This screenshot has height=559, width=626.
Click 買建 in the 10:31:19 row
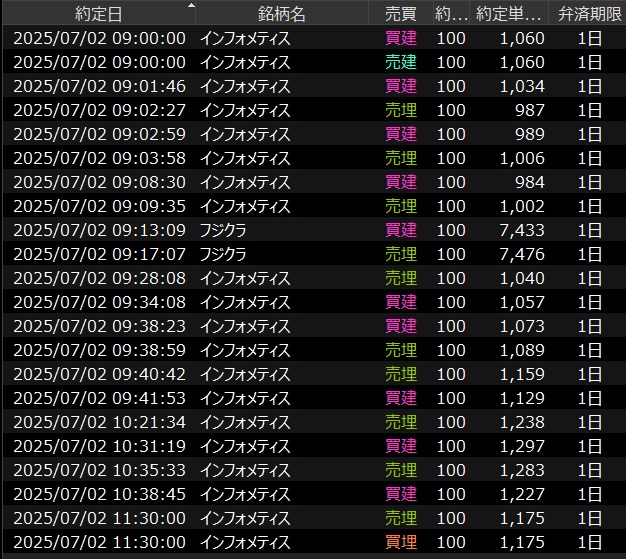tap(401, 446)
